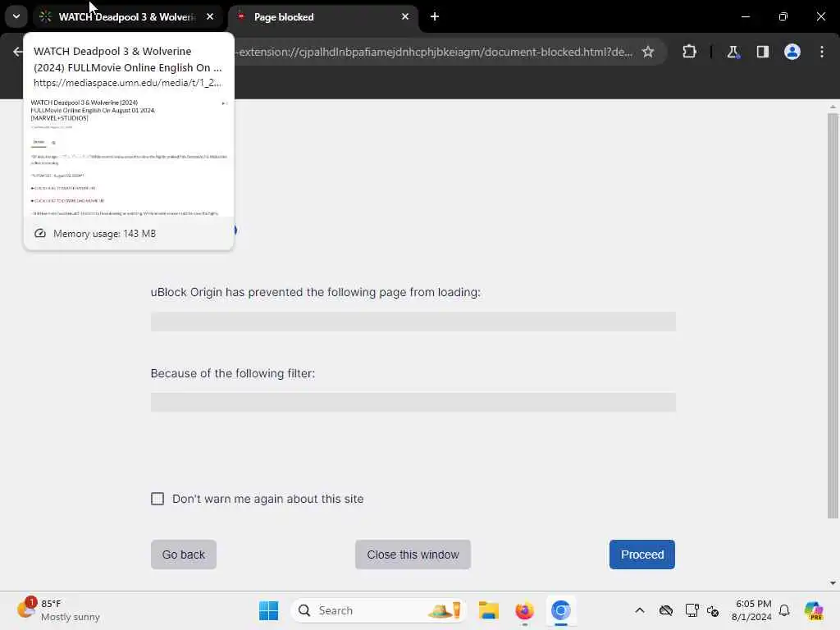Open the Windows Start menu
This screenshot has width=840, height=630.
268,610
